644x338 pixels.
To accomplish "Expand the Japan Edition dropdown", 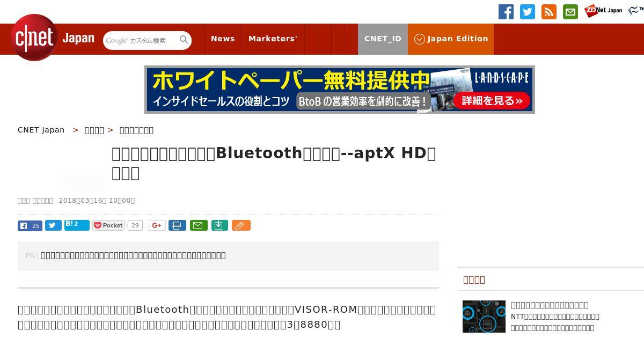I will point(451,39).
